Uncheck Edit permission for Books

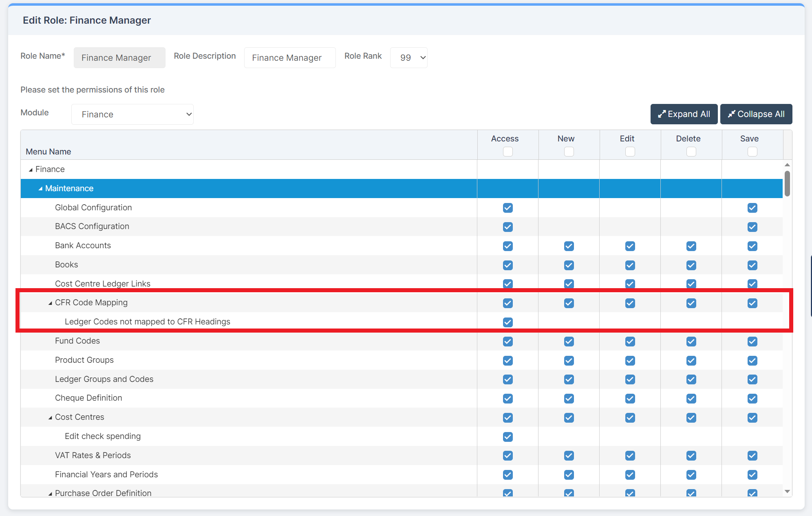point(630,265)
